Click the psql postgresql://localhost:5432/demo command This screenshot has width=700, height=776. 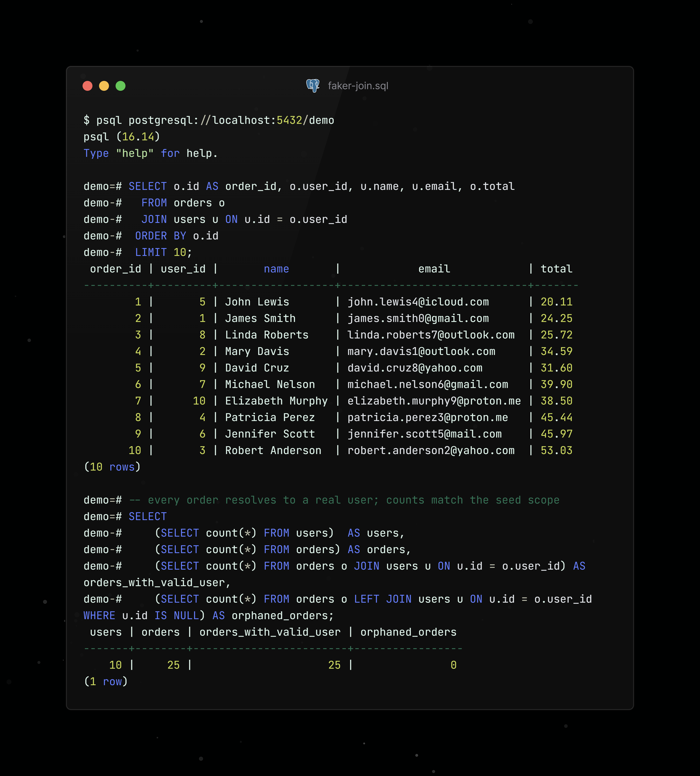click(215, 120)
